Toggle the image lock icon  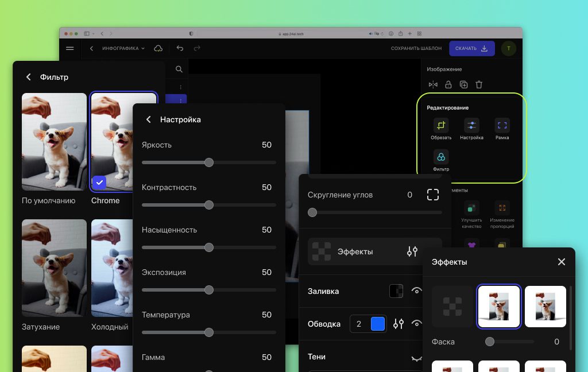click(448, 85)
